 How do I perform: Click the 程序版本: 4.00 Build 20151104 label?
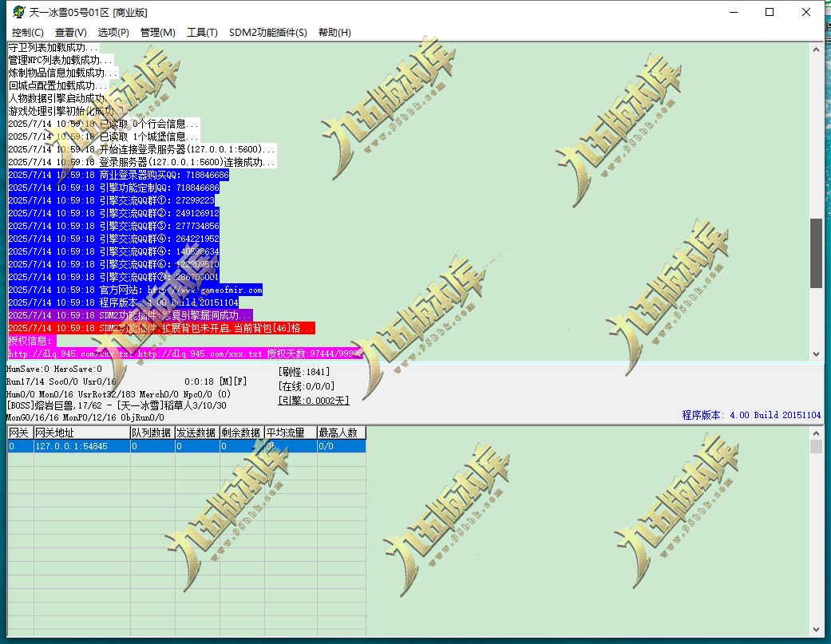tap(751, 415)
